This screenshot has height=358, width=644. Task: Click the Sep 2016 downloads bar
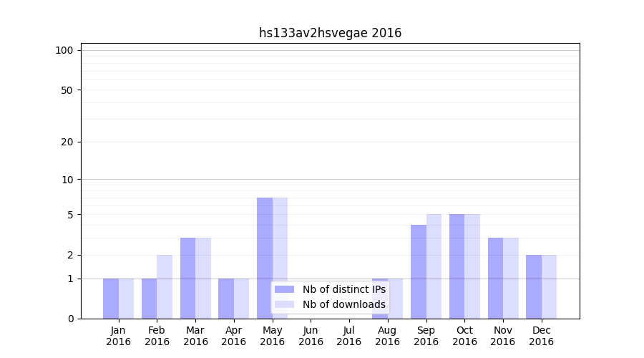tap(434, 266)
